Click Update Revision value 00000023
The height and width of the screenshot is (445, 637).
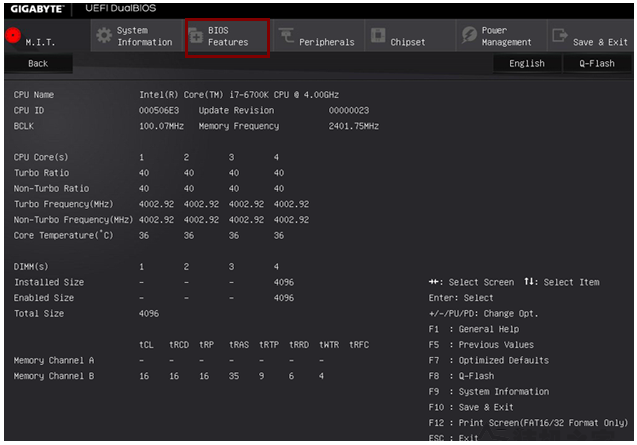pos(349,111)
